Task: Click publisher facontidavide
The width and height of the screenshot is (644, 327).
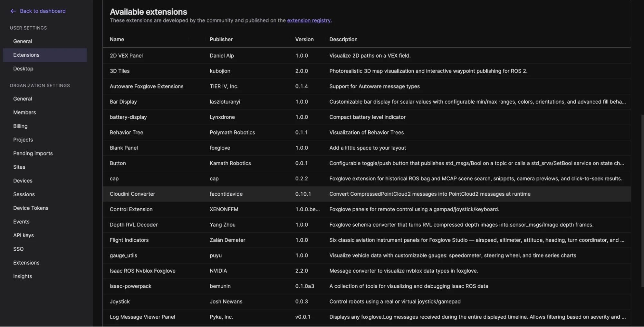Action: click(226, 194)
